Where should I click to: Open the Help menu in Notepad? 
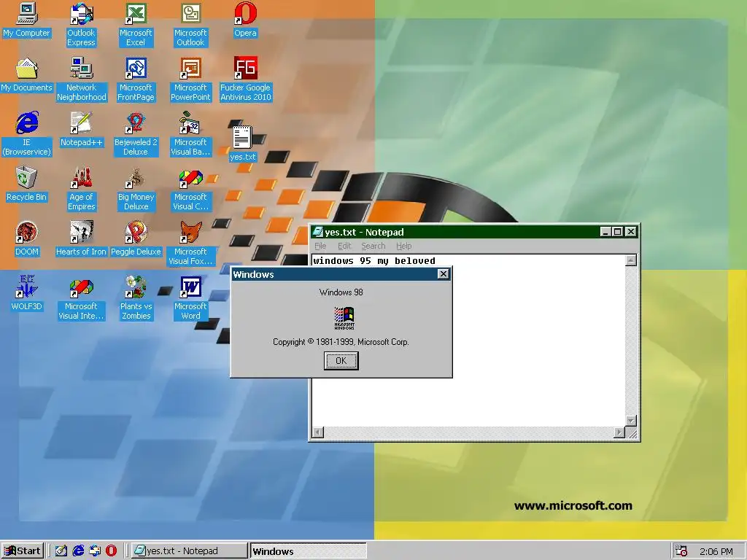(x=403, y=246)
